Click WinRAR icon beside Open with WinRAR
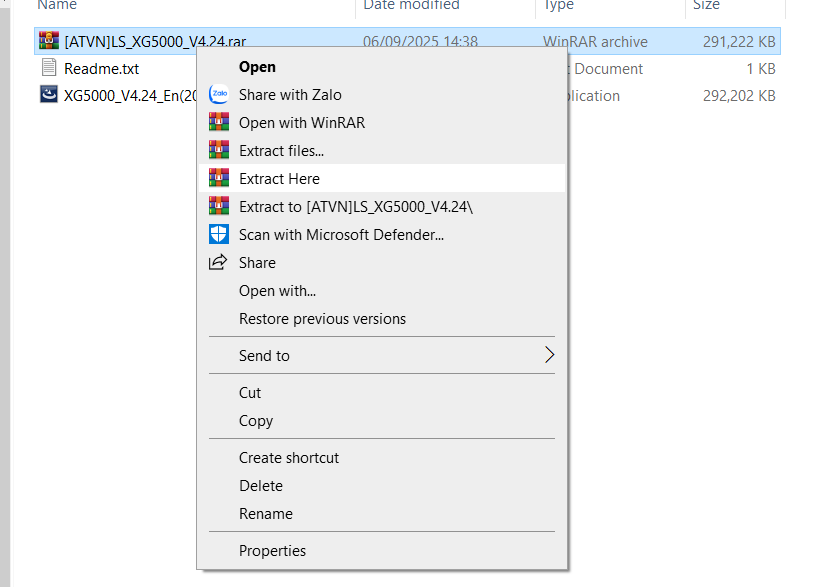 (219, 122)
